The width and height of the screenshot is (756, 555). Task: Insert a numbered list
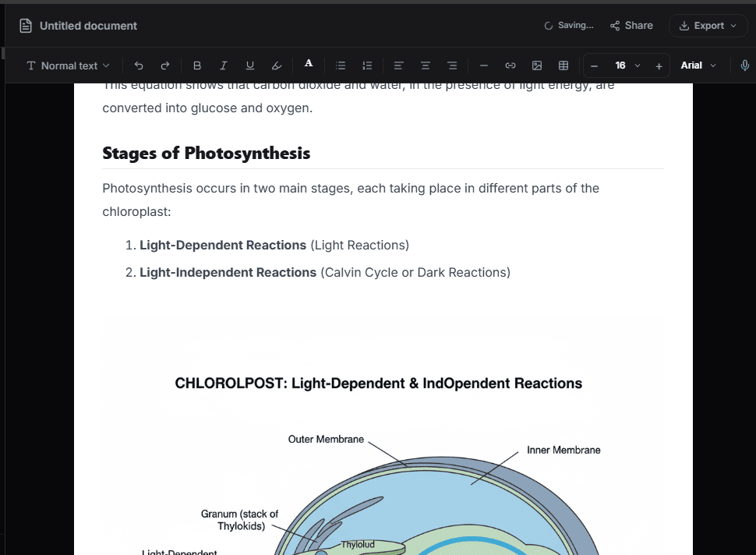[x=367, y=65]
